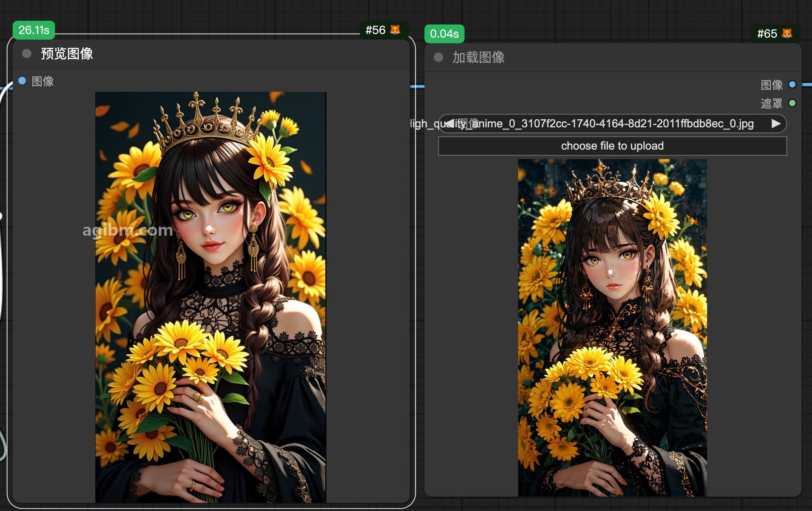The image size is (812, 511).
Task: Open the image filename combo box
Action: 612,123
